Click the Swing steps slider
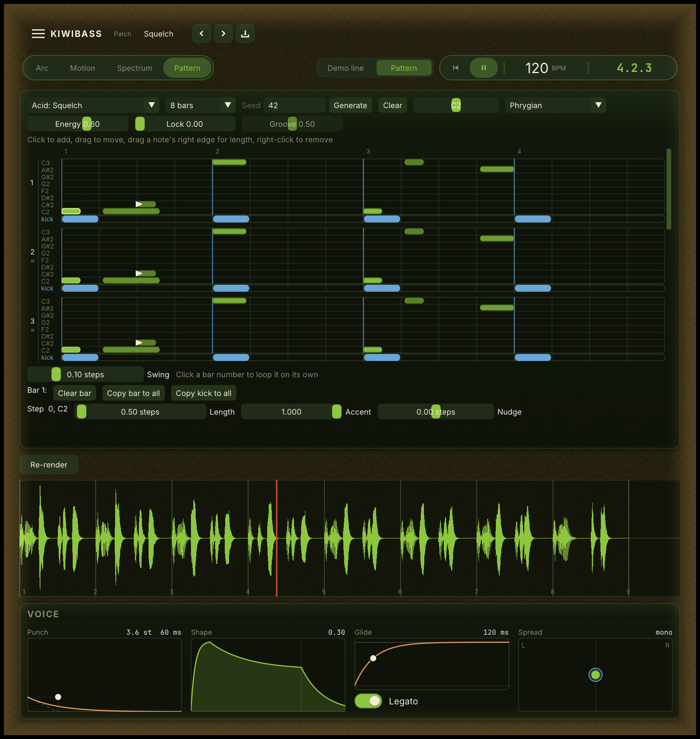This screenshot has width=700, height=739. [86, 374]
